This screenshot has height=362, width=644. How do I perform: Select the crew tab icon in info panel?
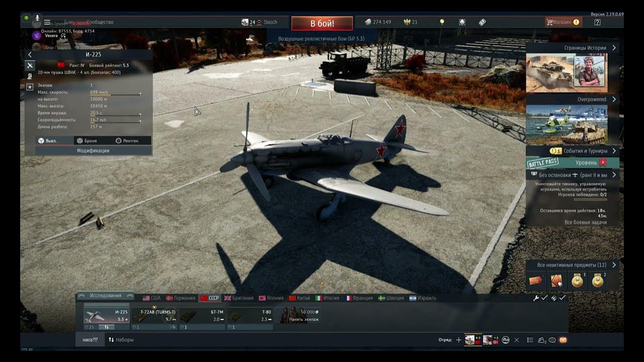point(30,76)
